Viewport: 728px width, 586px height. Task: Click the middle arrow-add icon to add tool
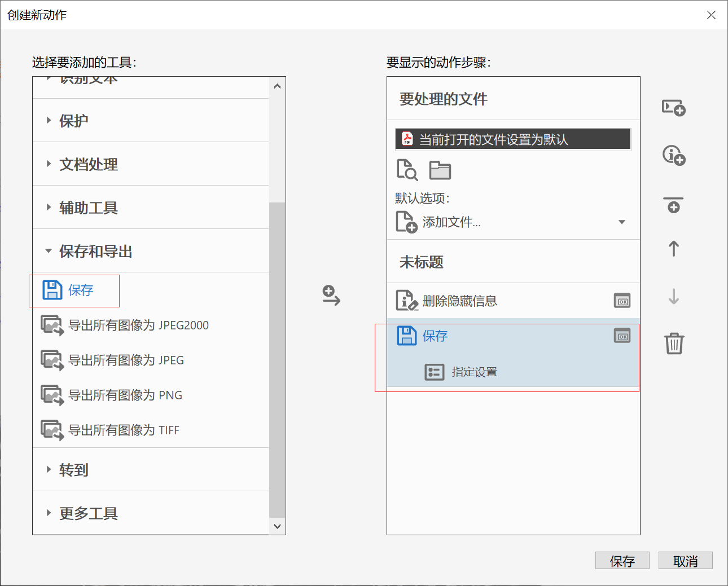tap(331, 296)
